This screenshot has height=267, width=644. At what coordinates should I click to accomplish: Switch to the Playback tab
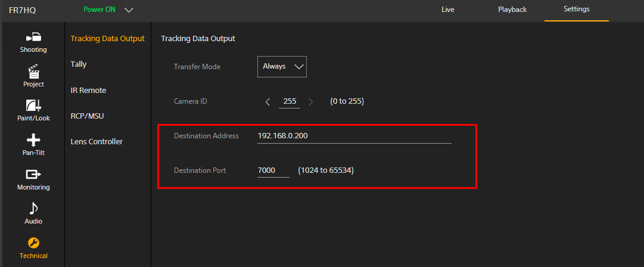click(x=512, y=10)
